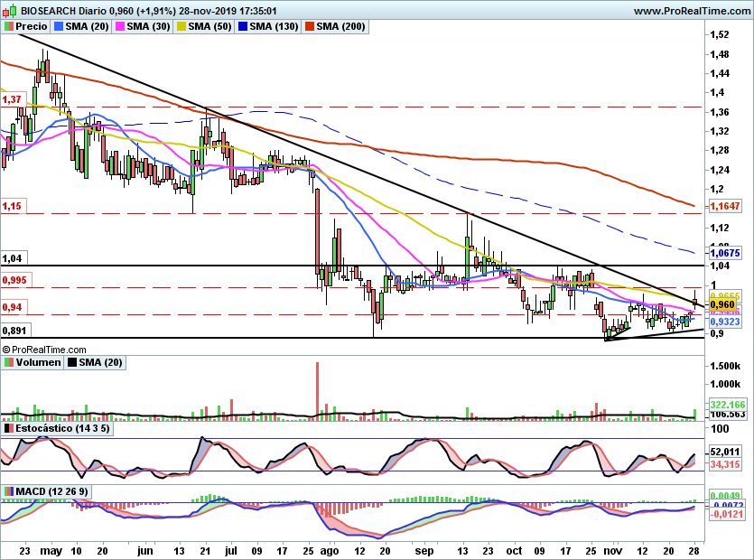
Task: Click the may label on the date axis
Action: [51, 551]
